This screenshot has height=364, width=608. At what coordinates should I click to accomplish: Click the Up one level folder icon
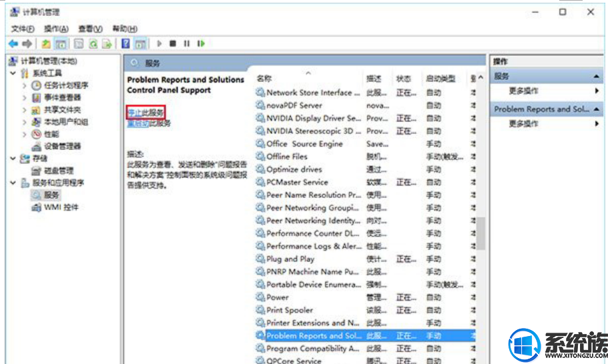point(46,44)
